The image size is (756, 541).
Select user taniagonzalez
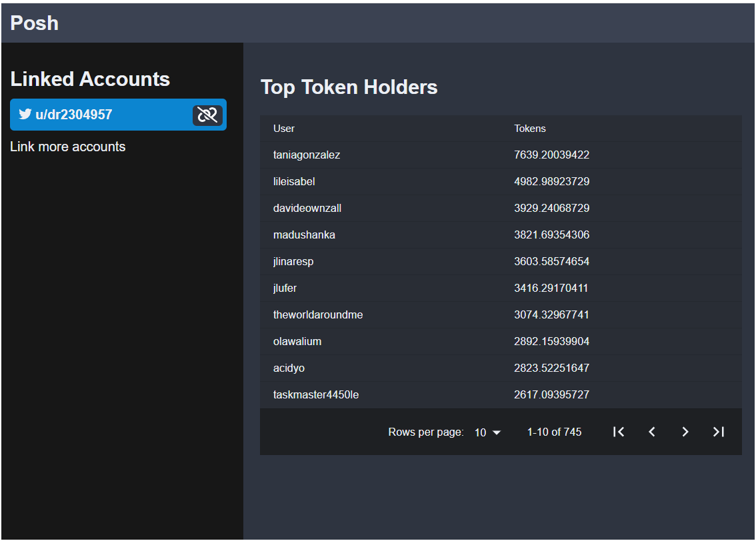click(x=307, y=155)
